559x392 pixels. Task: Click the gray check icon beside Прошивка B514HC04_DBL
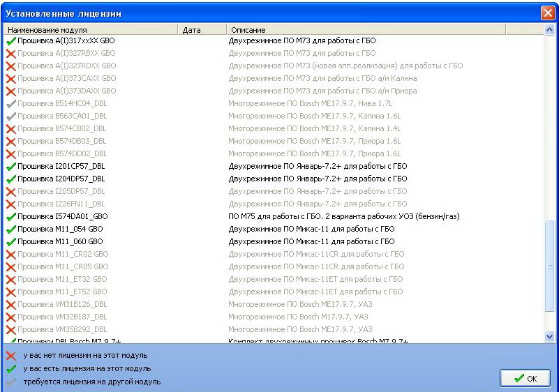tap(11, 104)
